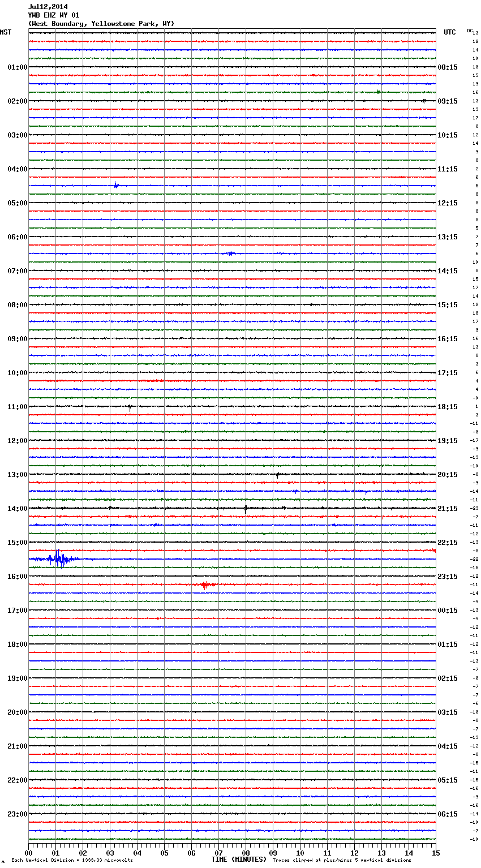Select the 08:15 UTC time label
Image resolution: width=481 pixels, height=868 pixels.
pos(448,67)
